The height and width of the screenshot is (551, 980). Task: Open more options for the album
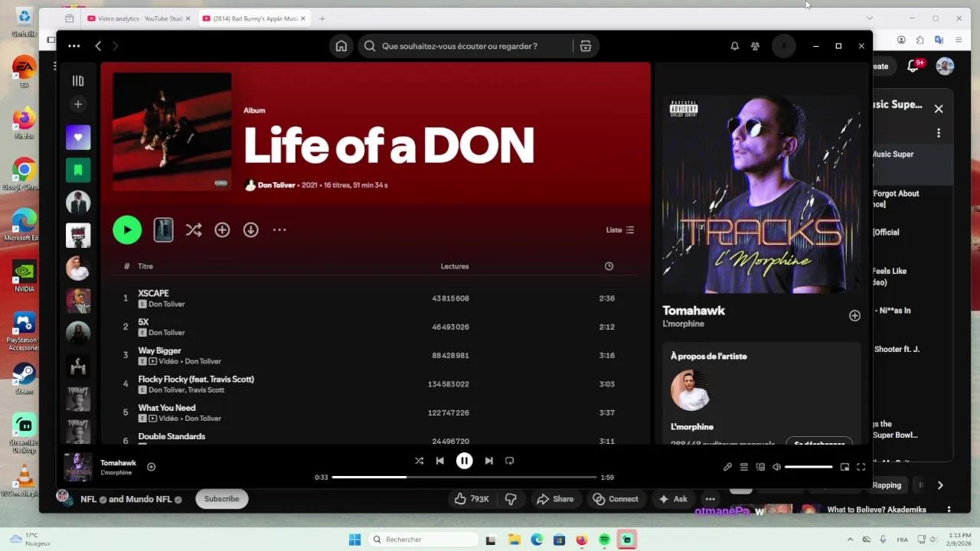pyautogui.click(x=279, y=230)
